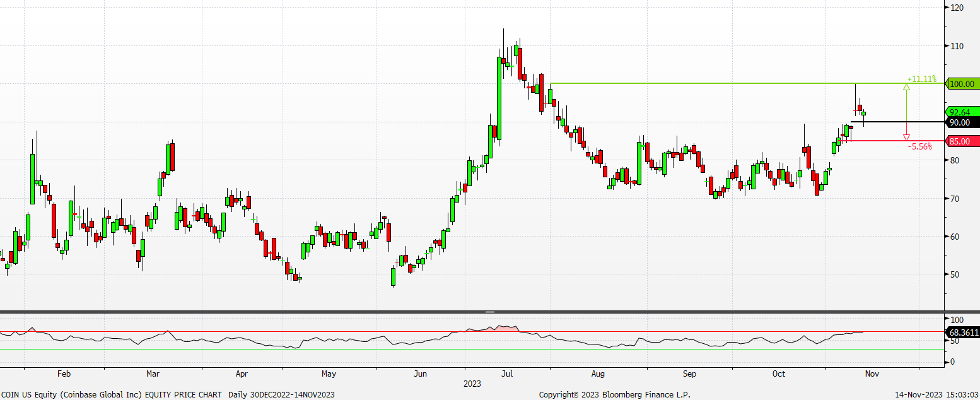980x400 pixels.
Task: Click the 120 price axis value
Action: [x=957, y=8]
